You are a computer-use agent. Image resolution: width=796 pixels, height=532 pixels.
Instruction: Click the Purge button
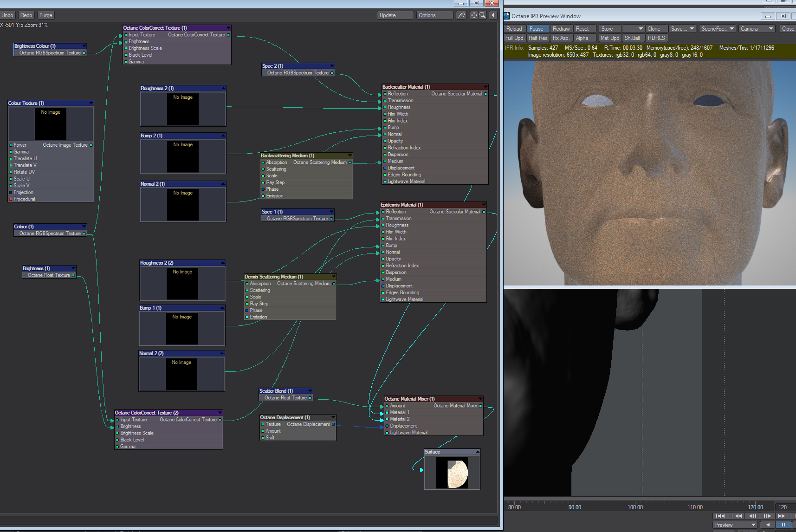pyautogui.click(x=45, y=15)
